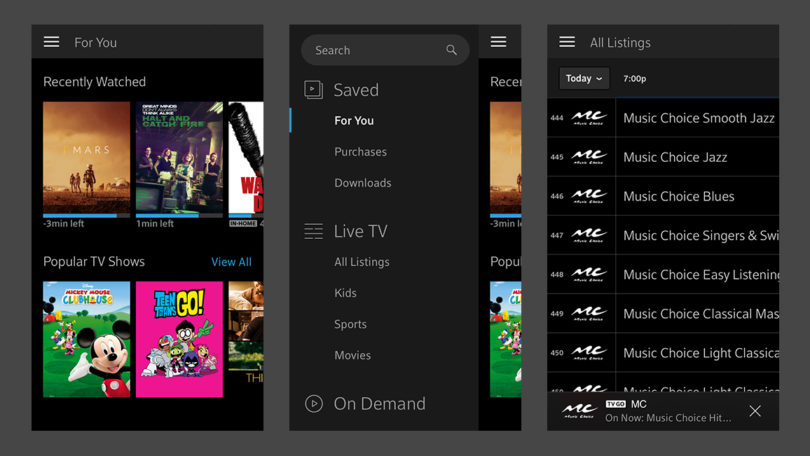Click progress bar under Halt and Catch Fire
The image size is (810, 456).
[x=179, y=216]
